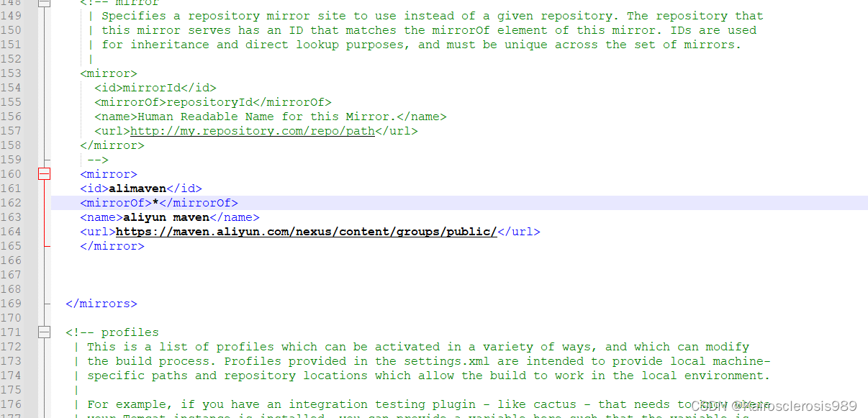Click the comment arrow on line 159
The image size is (868, 418).
99,159
